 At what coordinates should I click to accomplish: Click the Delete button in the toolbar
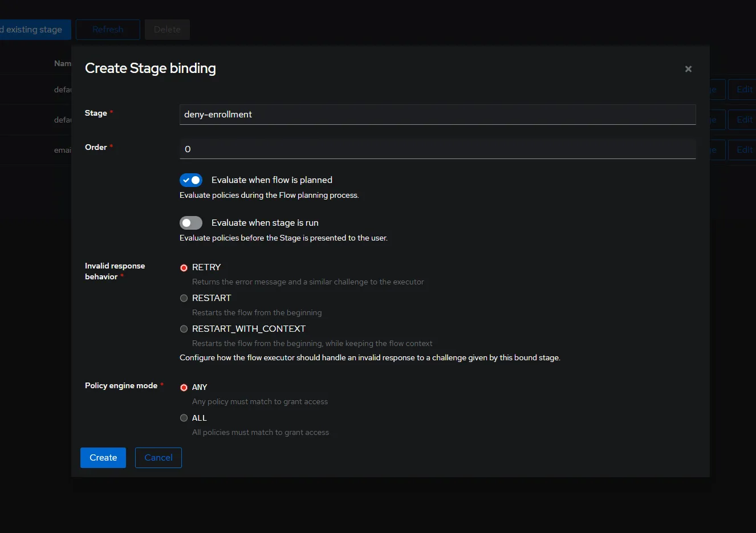point(167,30)
